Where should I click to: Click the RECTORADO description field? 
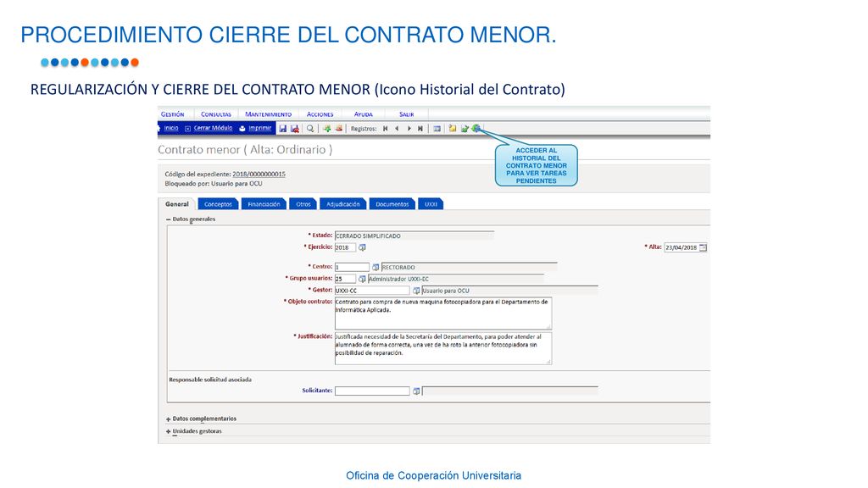pos(469,267)
